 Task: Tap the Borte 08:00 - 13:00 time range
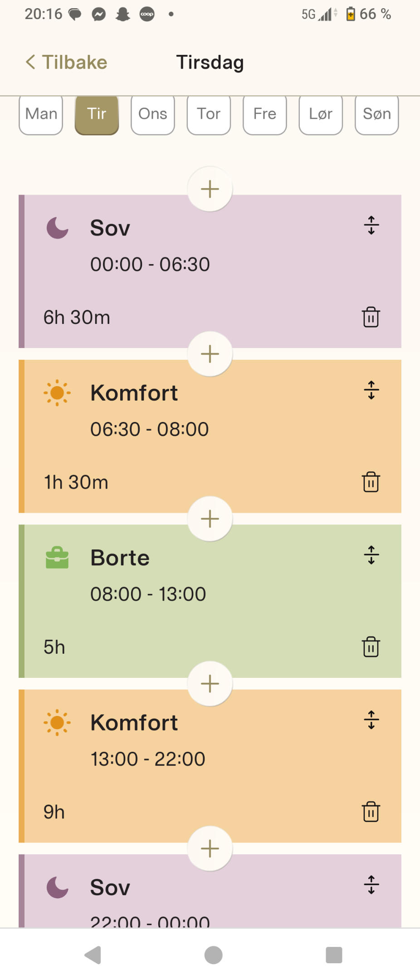148,594
